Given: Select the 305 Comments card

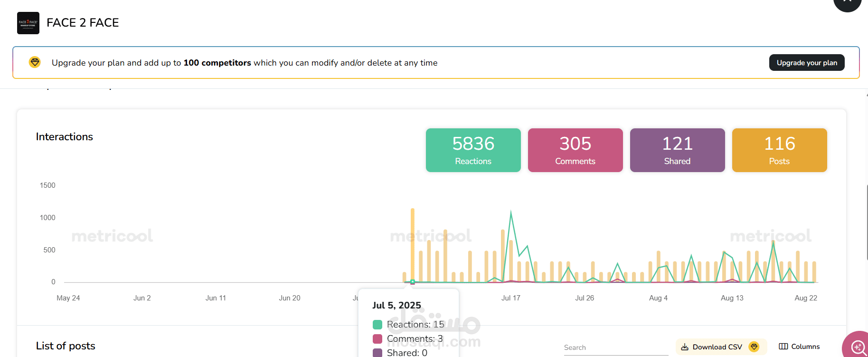Looking at the screenshot, I should (576, 150).
